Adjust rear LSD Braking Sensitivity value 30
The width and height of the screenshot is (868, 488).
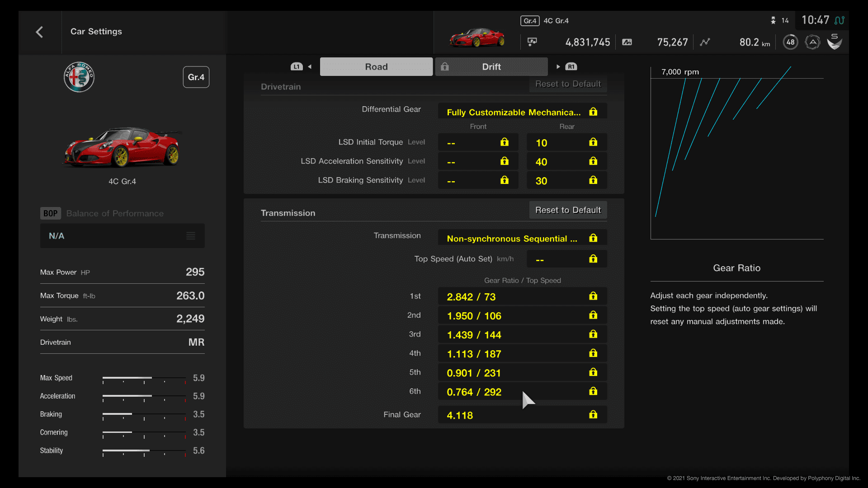point(566,180)
